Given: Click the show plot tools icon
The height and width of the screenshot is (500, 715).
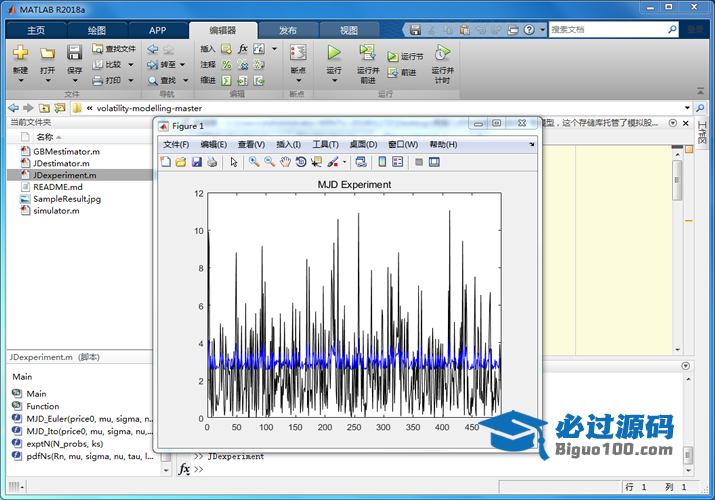Looking at the screenshot, I should (x=434, y=162).
